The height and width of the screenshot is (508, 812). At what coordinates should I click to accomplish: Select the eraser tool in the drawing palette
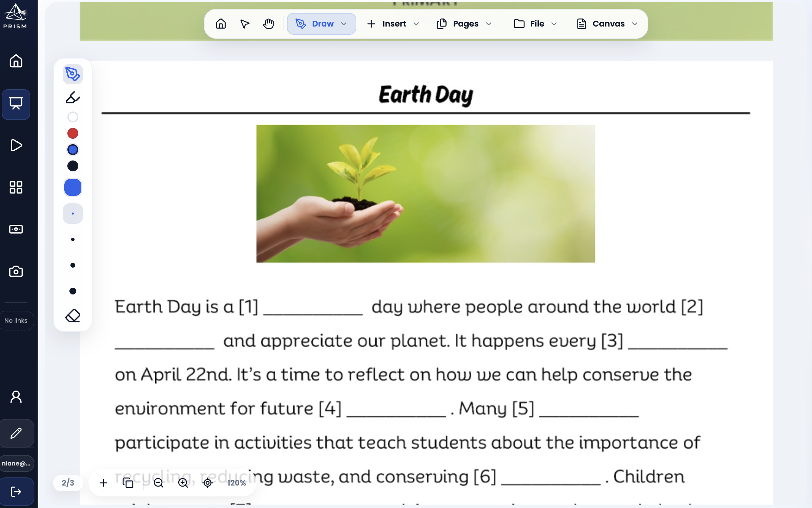click(x=73, y=316)
